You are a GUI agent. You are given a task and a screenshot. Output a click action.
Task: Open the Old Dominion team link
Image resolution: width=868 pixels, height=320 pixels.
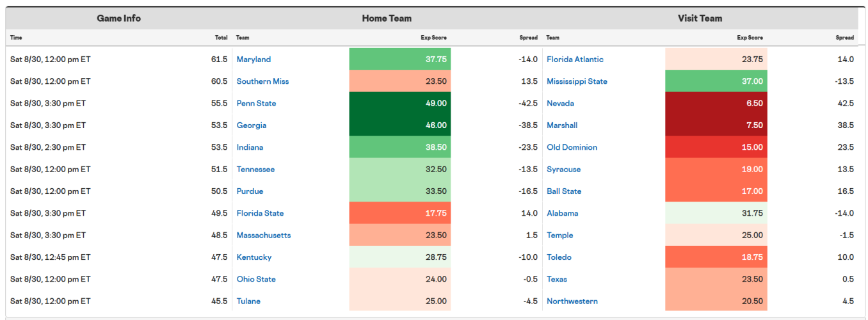point(572,147)
